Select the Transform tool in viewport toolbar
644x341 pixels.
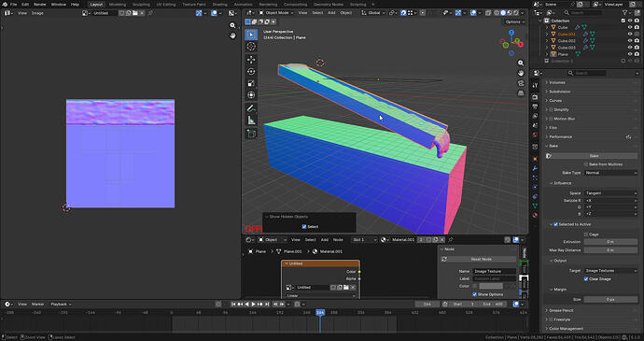click(251, 95)
